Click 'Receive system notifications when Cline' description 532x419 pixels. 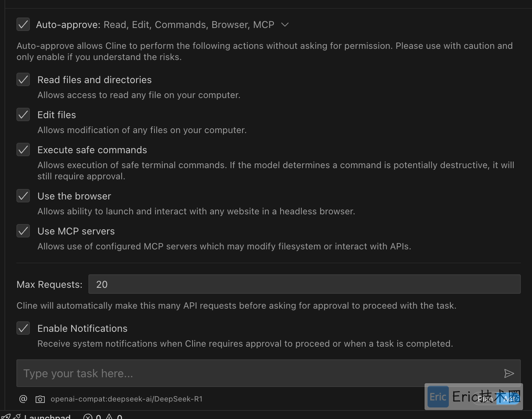[245, 344]
